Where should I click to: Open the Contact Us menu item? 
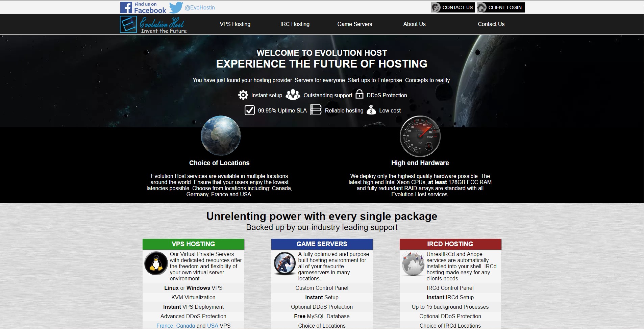[491, 24]
